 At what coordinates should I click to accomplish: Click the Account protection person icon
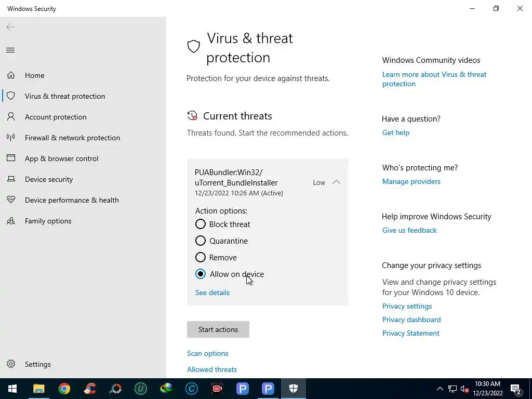(x=11, y=117)
